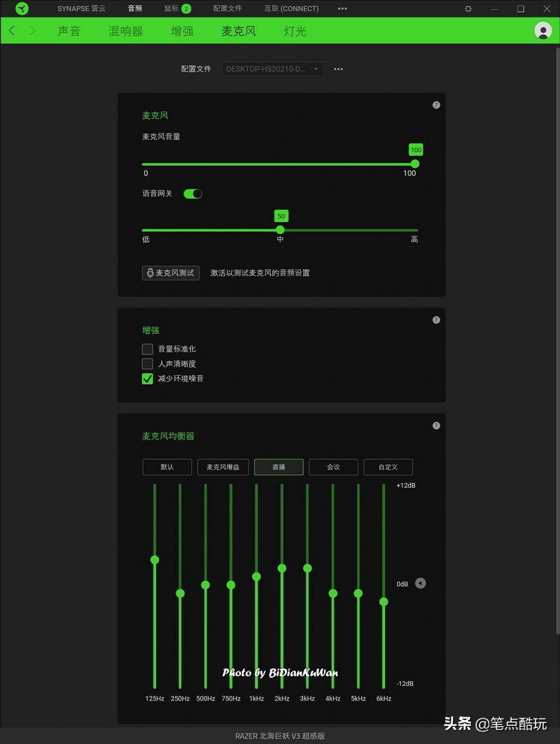Open the 配置文件 dropdown
The height and width of the screenshot is (744, 560).
point(272,69)
